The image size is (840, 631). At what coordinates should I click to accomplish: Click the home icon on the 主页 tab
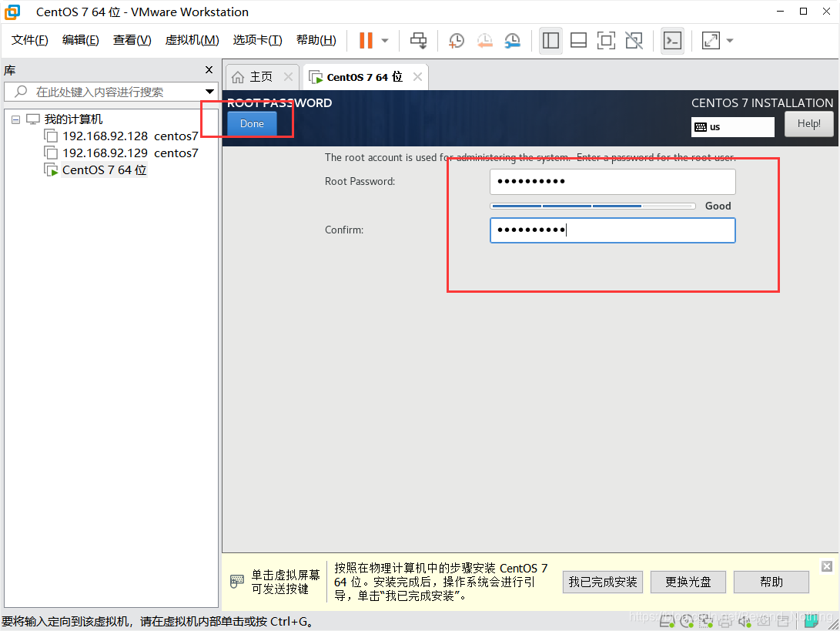coord(238,77)
